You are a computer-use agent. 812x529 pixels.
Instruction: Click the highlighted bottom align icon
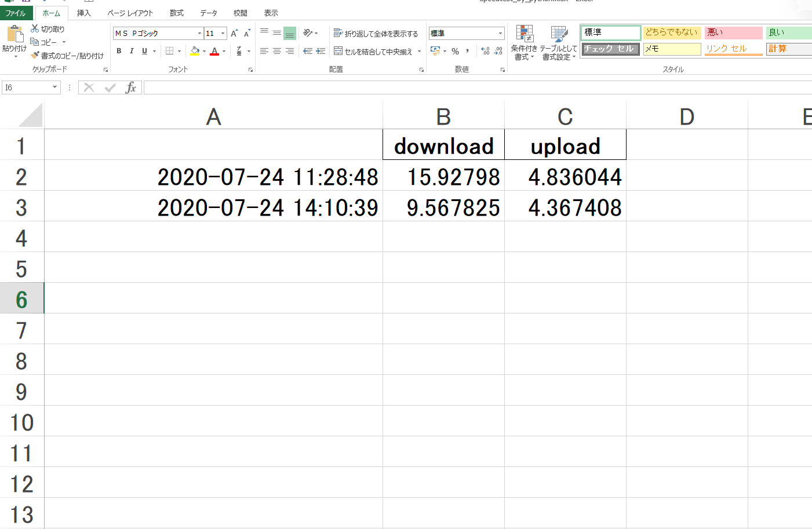pyautogui.click(x=290, y=34)
